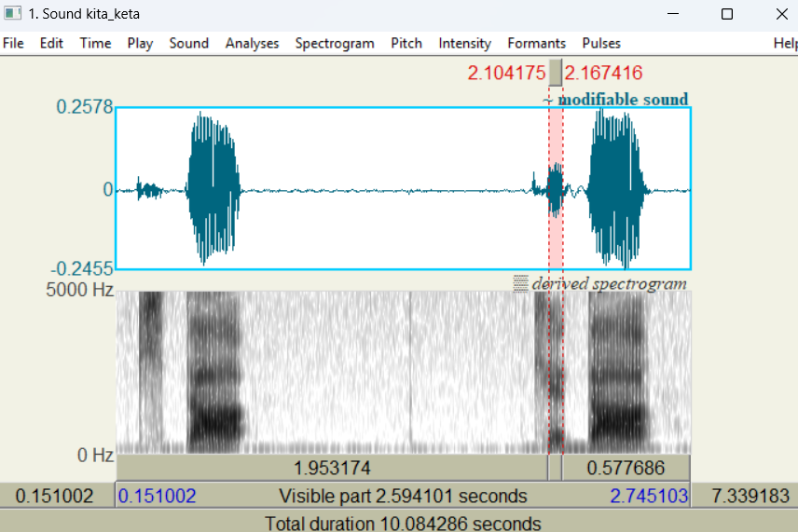
Task: Open the Pitch menu
Action: (406, 43)
